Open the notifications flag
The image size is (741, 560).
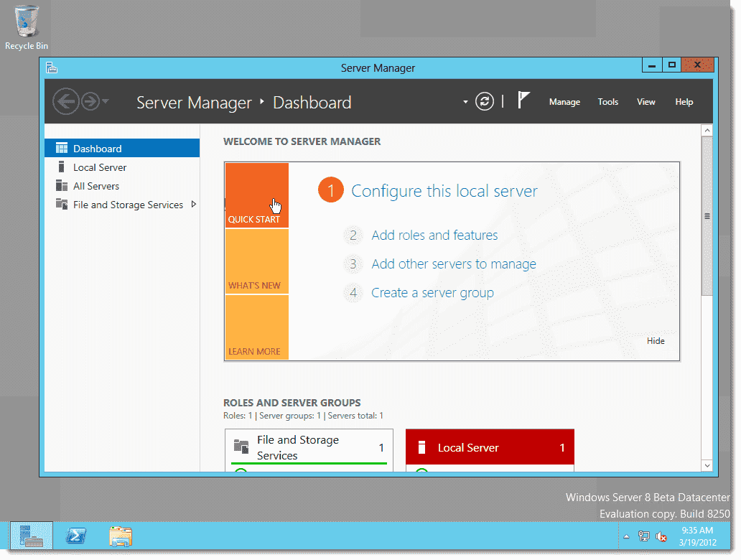[x=523, y=101]
